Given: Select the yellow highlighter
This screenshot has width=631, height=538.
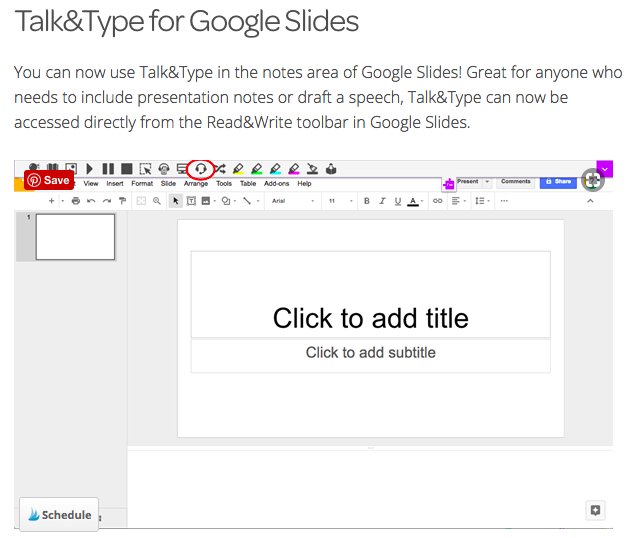Looking at the screenshot, I should pyautogui.click(x=238, y=169).
